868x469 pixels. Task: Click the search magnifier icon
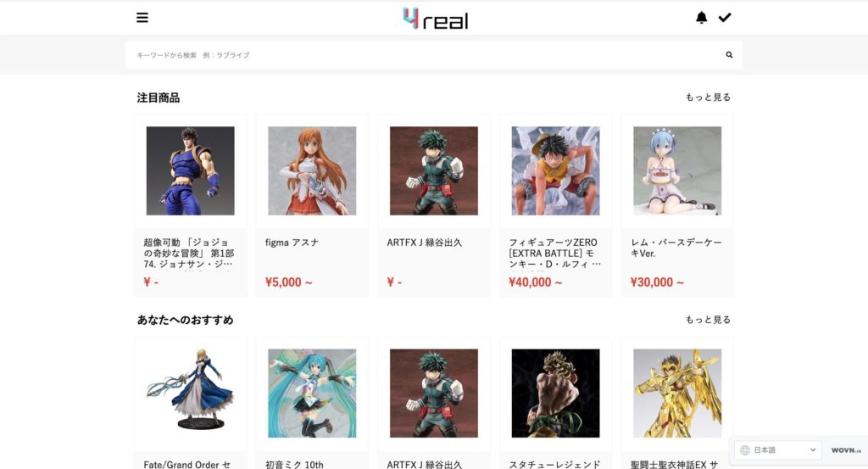click(x=729, y=55)
